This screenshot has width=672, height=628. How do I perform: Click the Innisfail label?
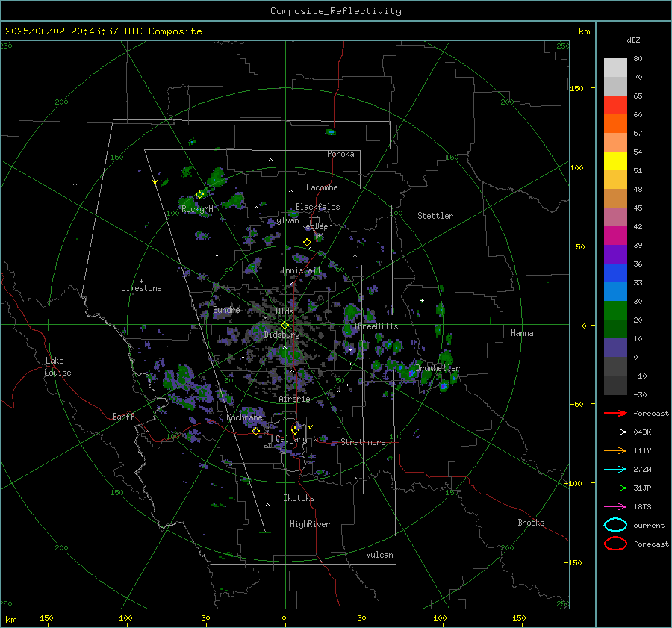pyautogui.click(x=301, y=270)
